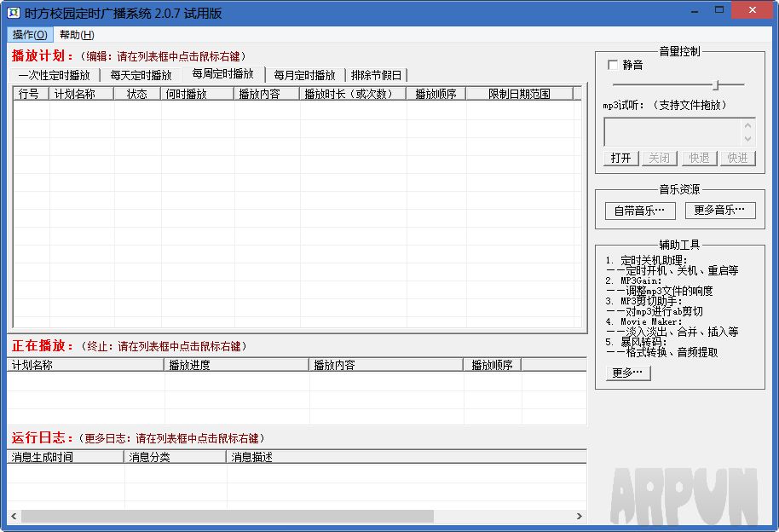Screen dimensions: 779x532
Task: Enable the 静音 mute checkbox
Action: pyautogui.click(x=611, y=64)
